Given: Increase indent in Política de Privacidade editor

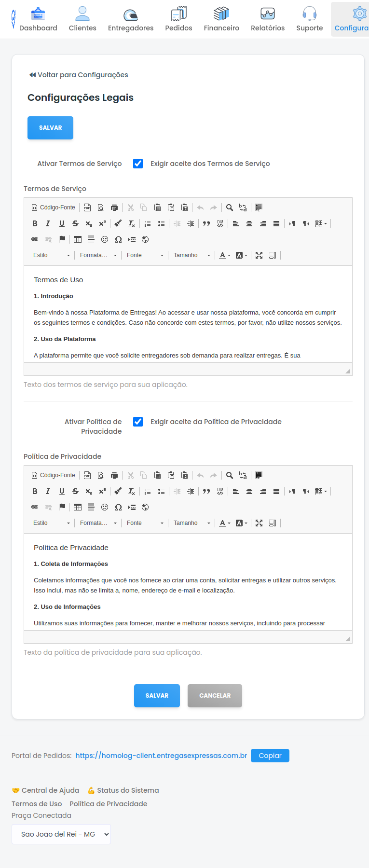Looking at the screenshot, I should pyautogui.click(x=191, y=491).
